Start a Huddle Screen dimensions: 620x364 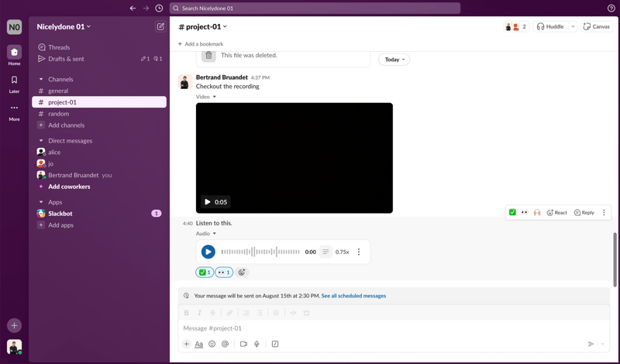550,26
